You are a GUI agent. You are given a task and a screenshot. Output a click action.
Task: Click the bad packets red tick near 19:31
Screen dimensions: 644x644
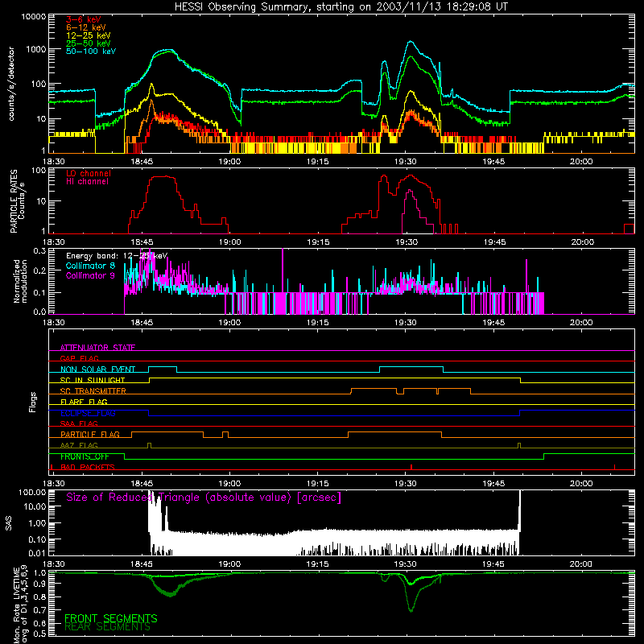[x=411, y=467]
